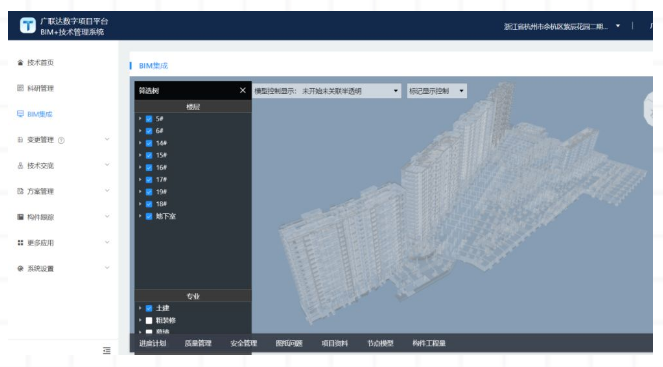The width and height of the screenshot is (663, 367).
Task: Open the 安全管理 bottom tab
Action: point(244,343)
